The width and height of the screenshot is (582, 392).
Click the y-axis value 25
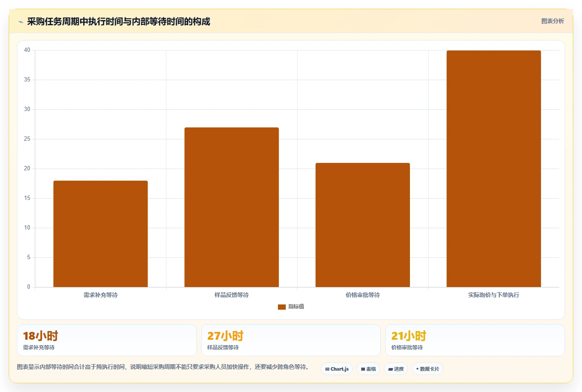[27, 139]
